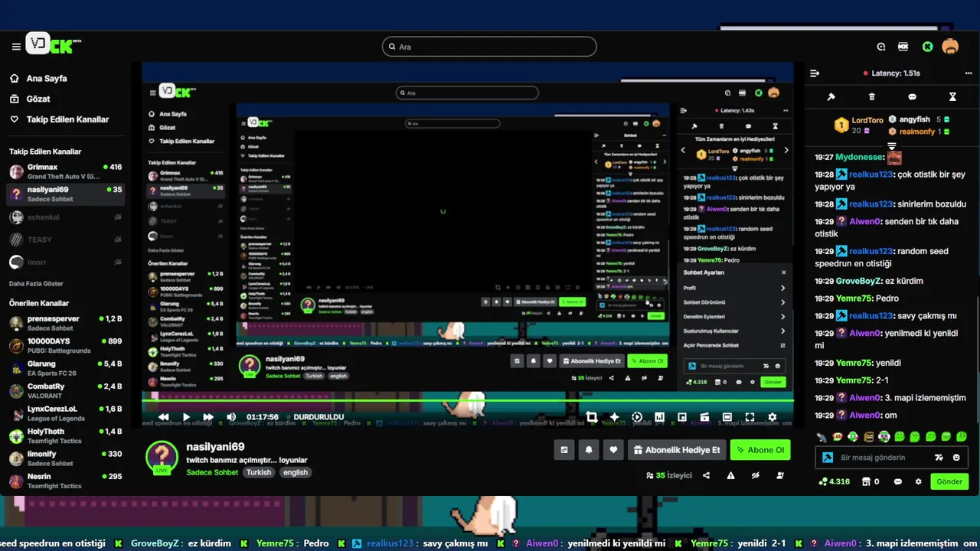Toggle the heart follow button
Image resolution: width=980 pixels, height=551 pixels.
coord(613,450)
